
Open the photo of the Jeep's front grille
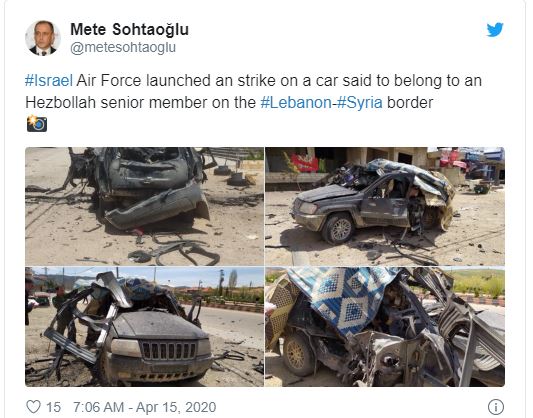coord(144,327)
